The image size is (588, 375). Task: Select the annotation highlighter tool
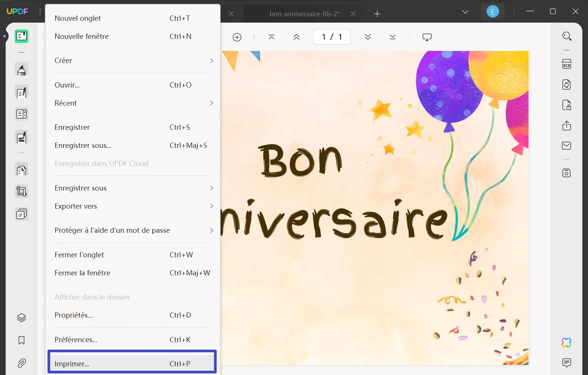click(22, 69)
